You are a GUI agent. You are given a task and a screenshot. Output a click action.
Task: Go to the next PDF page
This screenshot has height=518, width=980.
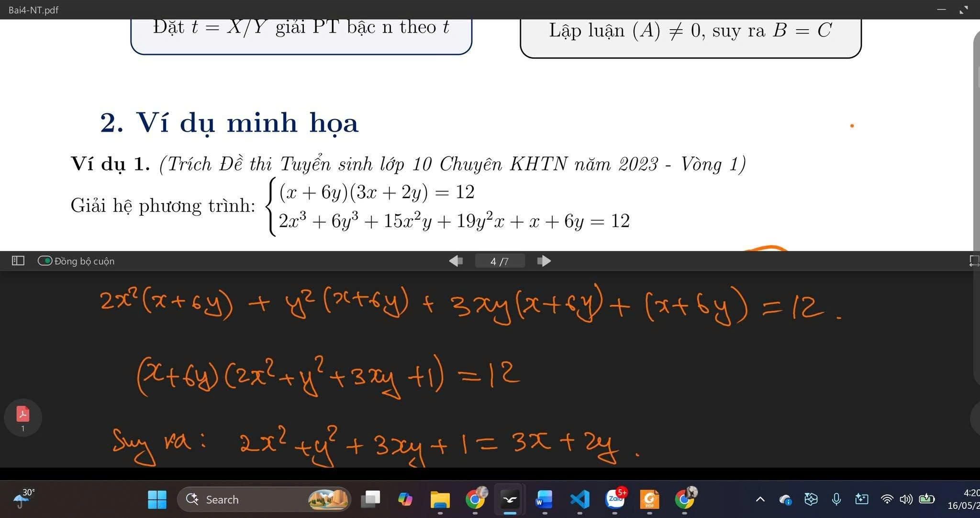tap(544, 261)
